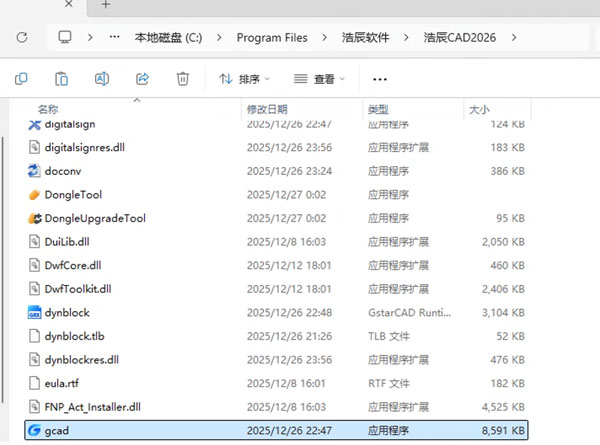Click 浩辰CAD2026 breadcrumb
Viewport: 600px width, 445px height.
pyautogui.click(x=460, y=37)
